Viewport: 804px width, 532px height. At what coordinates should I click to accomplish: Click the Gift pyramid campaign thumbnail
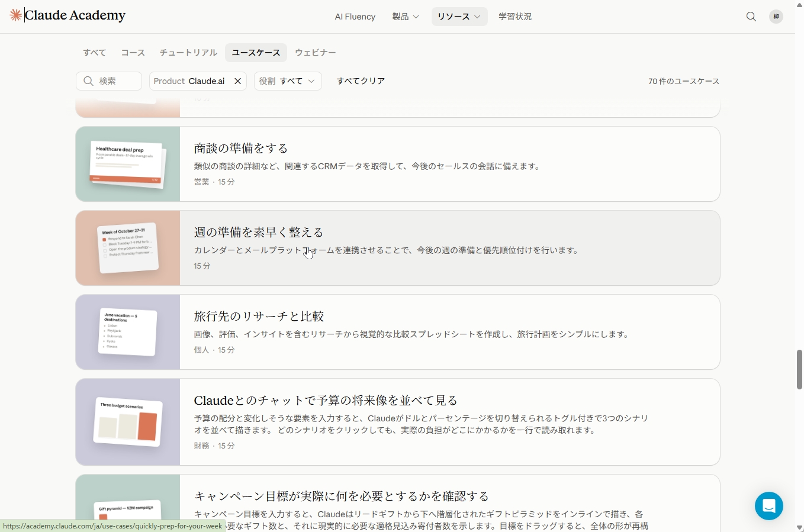pyautogui.click(x=128, y=504)
